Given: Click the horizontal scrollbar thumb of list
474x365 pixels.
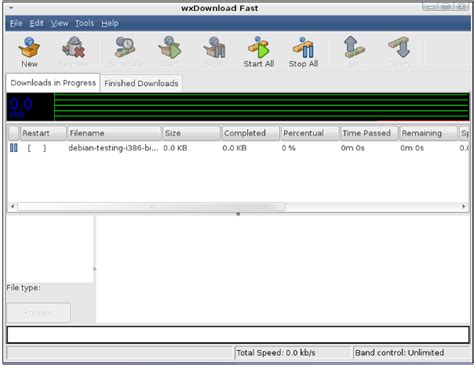Looking at the screenshot, I should point(151,206).
